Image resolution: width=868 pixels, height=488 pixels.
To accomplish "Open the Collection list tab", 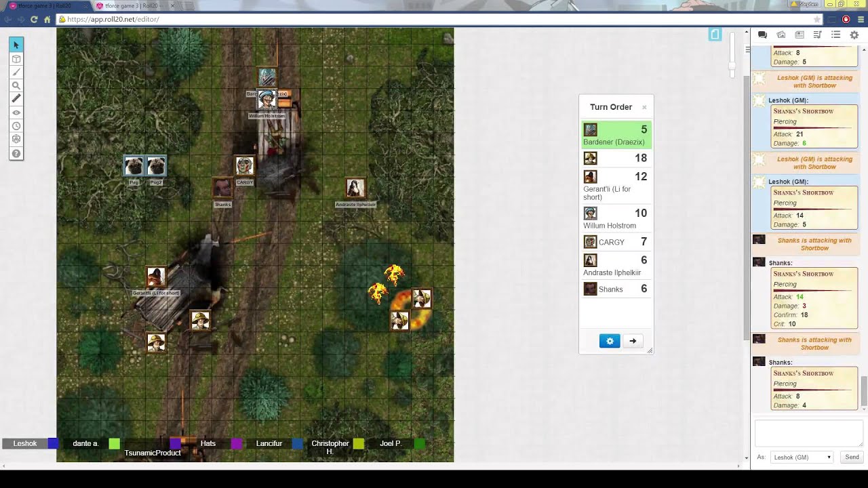I will (x=836, y=35).
